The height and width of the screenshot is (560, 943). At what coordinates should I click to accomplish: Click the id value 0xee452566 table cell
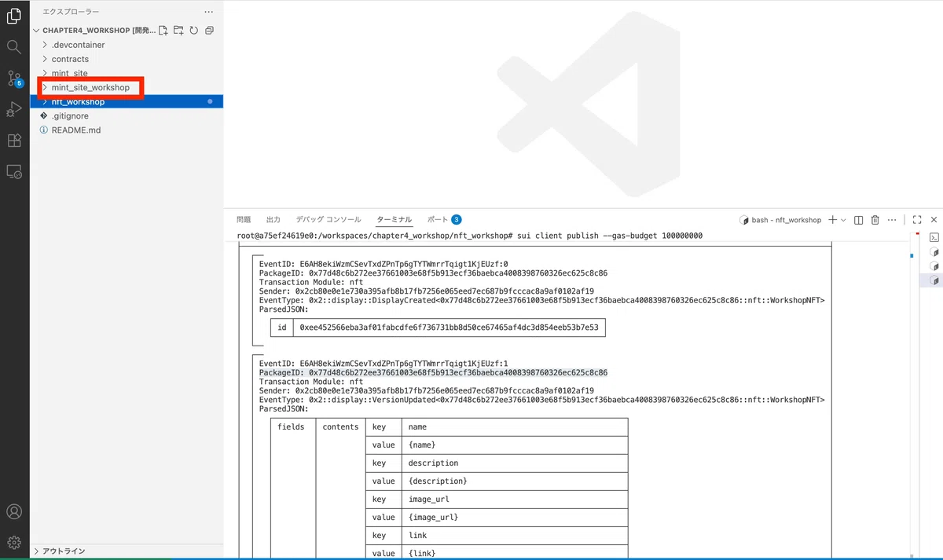[449, 327]
